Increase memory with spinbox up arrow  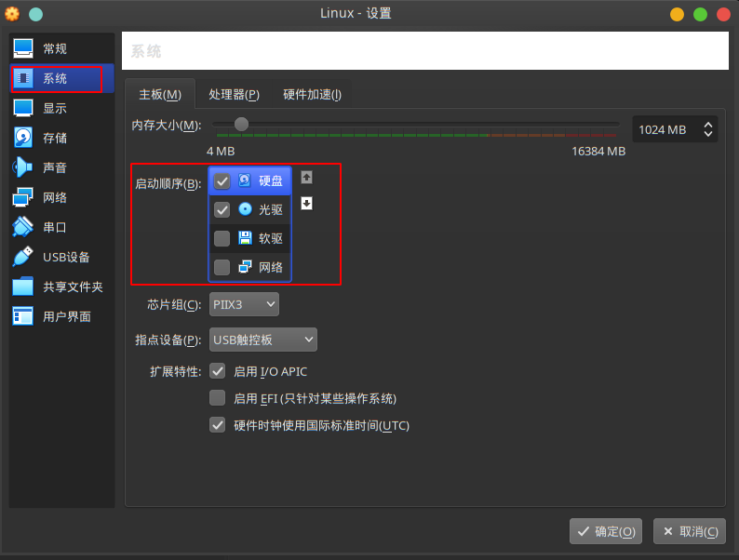click(x=708, y=125)
